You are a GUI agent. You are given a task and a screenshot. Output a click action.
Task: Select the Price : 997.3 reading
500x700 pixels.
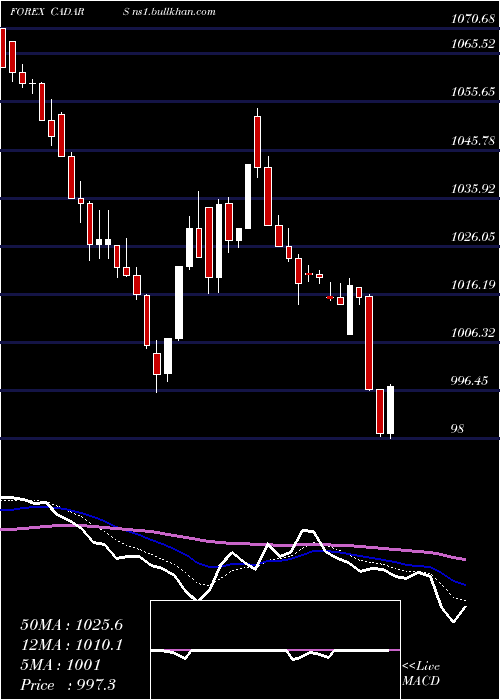(x=70, y=685)
